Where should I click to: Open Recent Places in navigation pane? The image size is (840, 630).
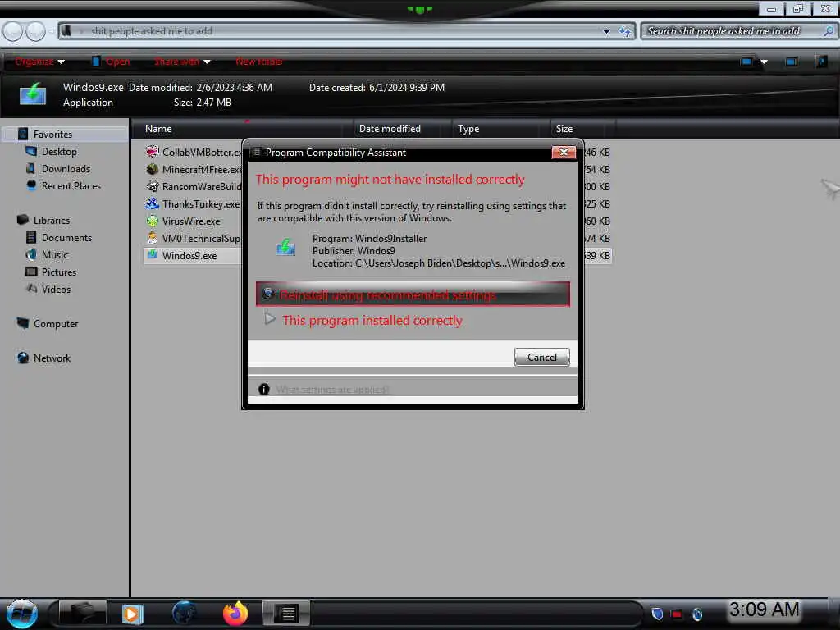71,186
